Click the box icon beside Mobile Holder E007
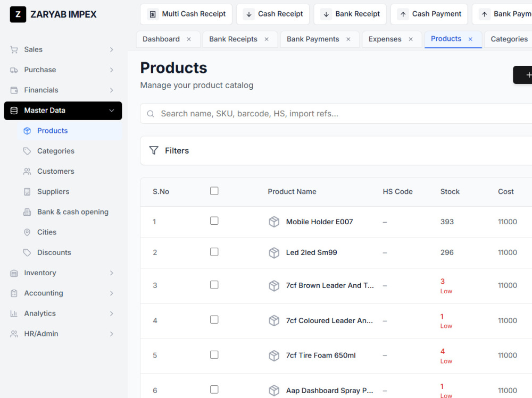532x398 pixels. click(x=274, y=222)
